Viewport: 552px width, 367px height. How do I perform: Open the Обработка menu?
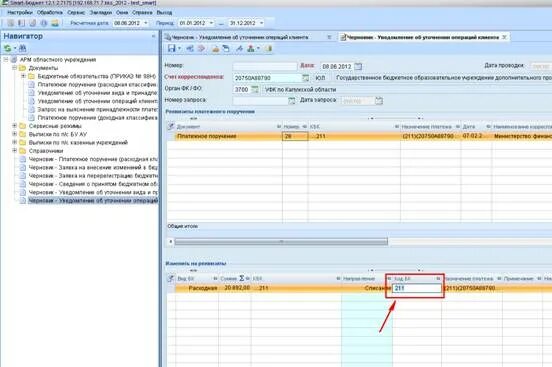(x=50, y=12)
